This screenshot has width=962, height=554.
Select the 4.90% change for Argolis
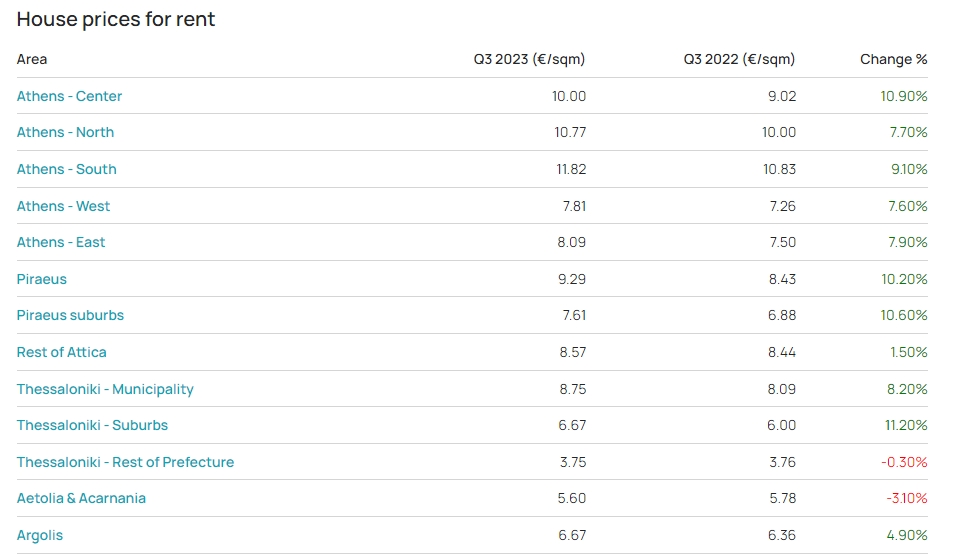tap(907, 535)
